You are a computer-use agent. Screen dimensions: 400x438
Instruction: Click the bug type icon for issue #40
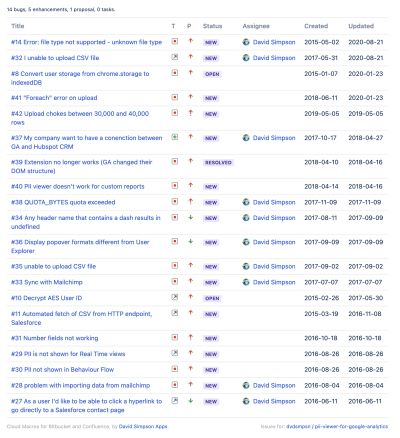click(175, 186)
